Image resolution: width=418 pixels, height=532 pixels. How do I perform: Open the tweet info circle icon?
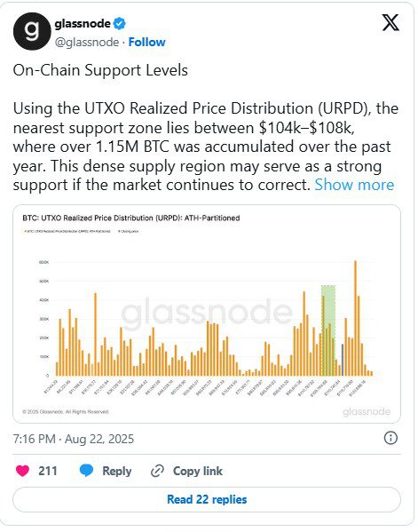(390, 438)
